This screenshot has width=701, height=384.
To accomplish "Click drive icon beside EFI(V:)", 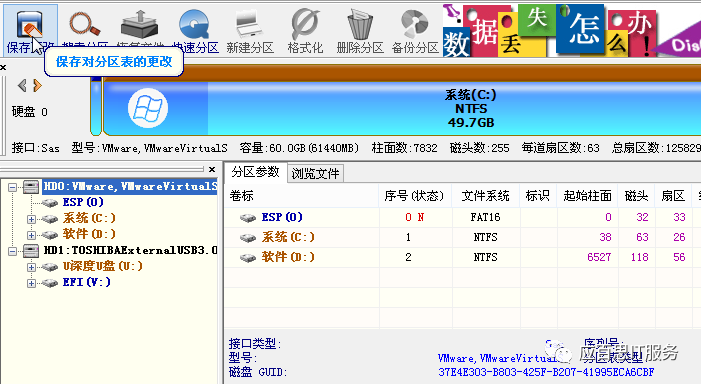I will (x=50, y=283).
